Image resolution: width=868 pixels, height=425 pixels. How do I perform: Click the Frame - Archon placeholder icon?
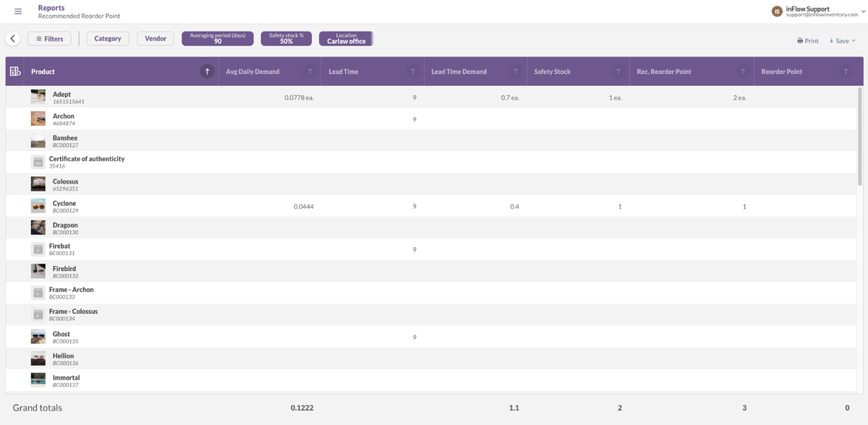[x=38, y=293]
